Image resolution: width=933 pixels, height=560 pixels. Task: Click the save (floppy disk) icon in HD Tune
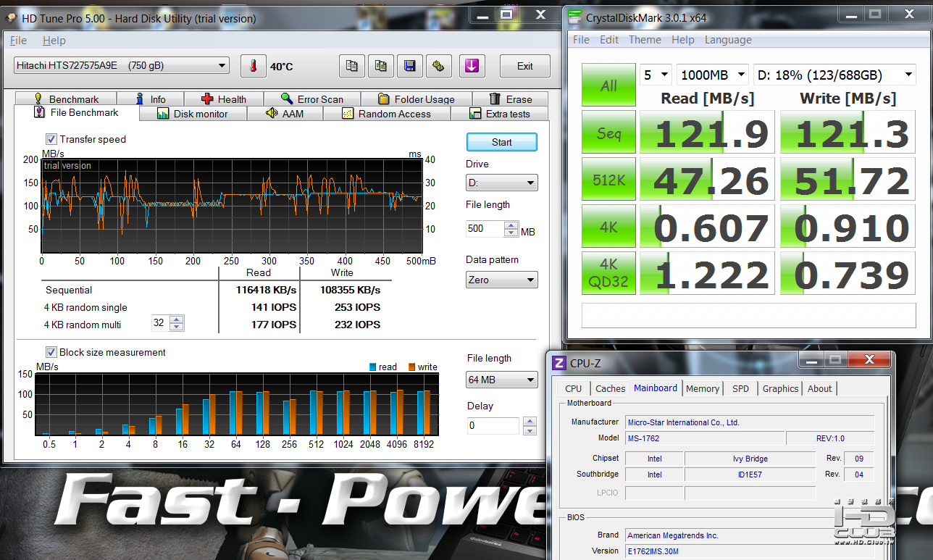point(409,66)
